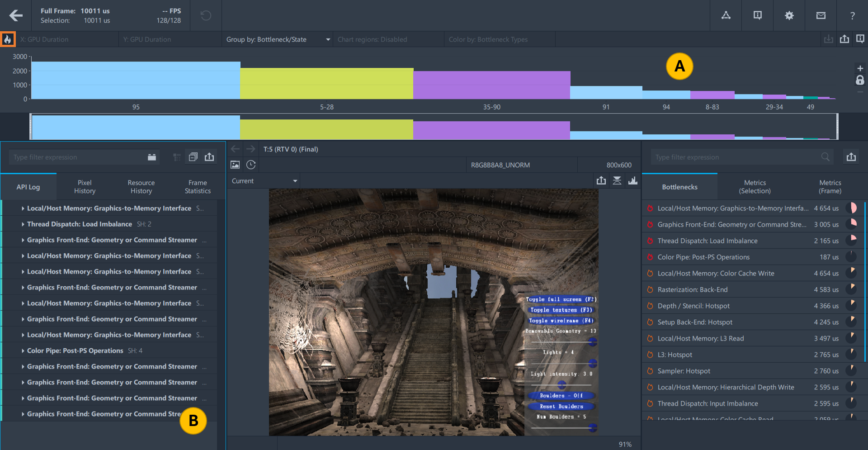Switch to the Pixel History tab
This screenshot has width=868, height=450.
point(85,187)
